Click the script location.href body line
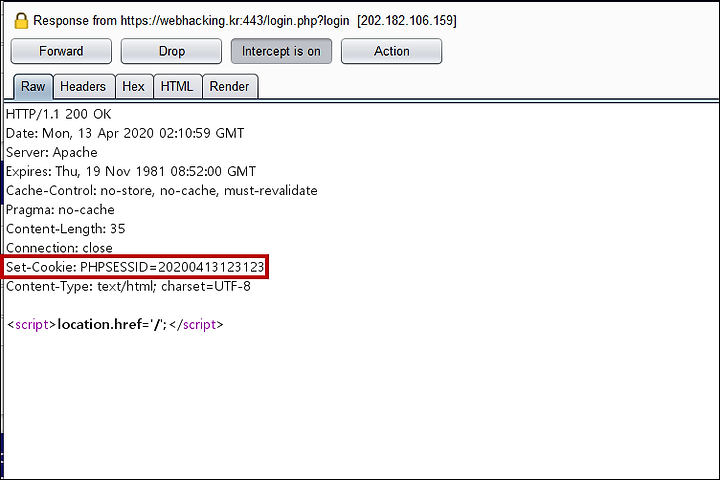 [115, 324]
